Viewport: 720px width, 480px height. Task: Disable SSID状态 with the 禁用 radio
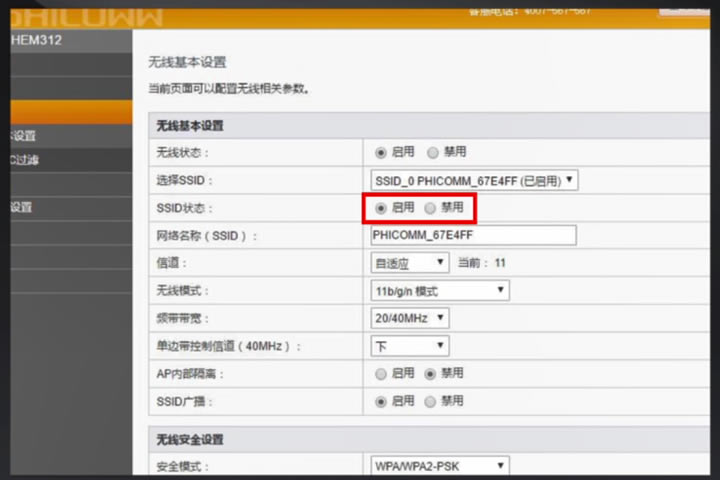(431, 208)
